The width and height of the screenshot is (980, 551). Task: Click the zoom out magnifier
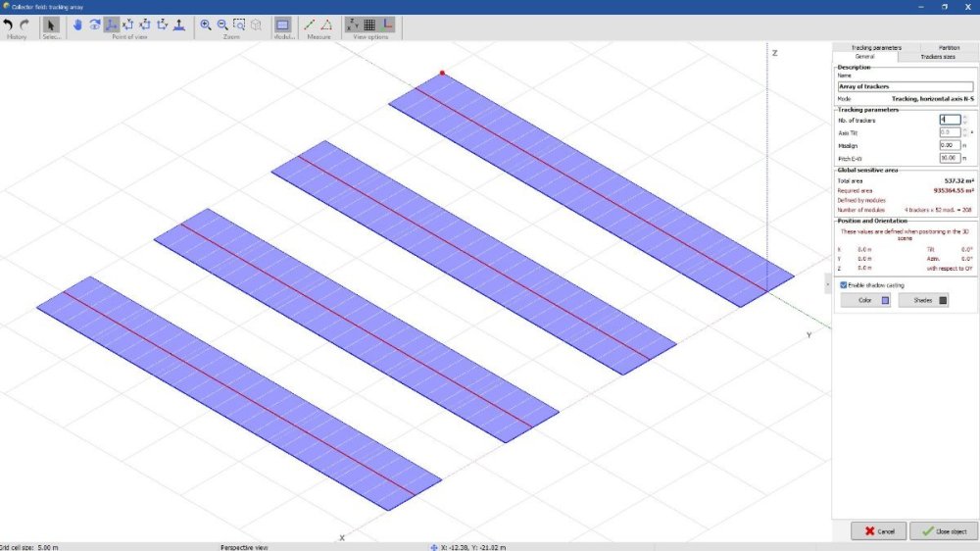(x=222, y=25)
